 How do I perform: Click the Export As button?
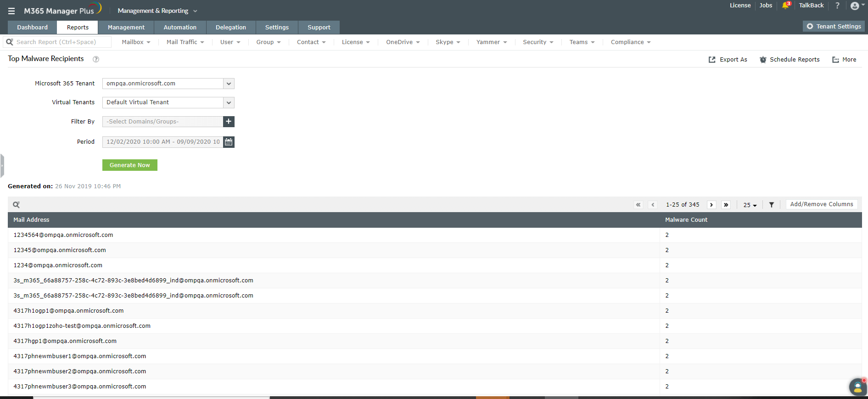click(728, 60)
